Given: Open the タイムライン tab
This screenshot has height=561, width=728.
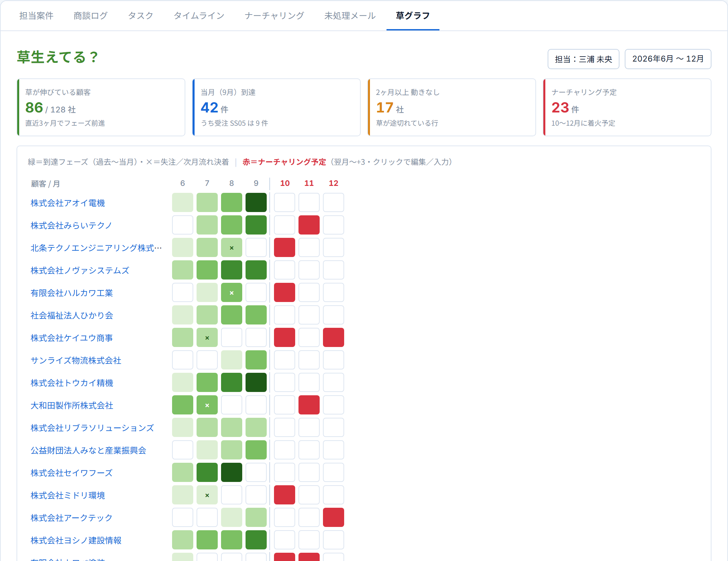Looking at the screenshot, I should click(x=199, y=16).
